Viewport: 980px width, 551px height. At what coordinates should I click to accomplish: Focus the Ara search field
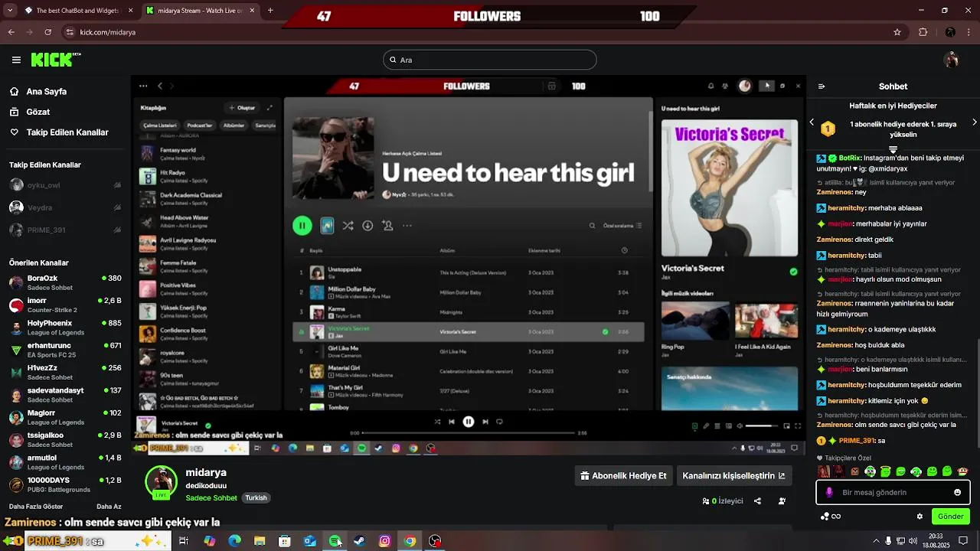tap(490, 60)
